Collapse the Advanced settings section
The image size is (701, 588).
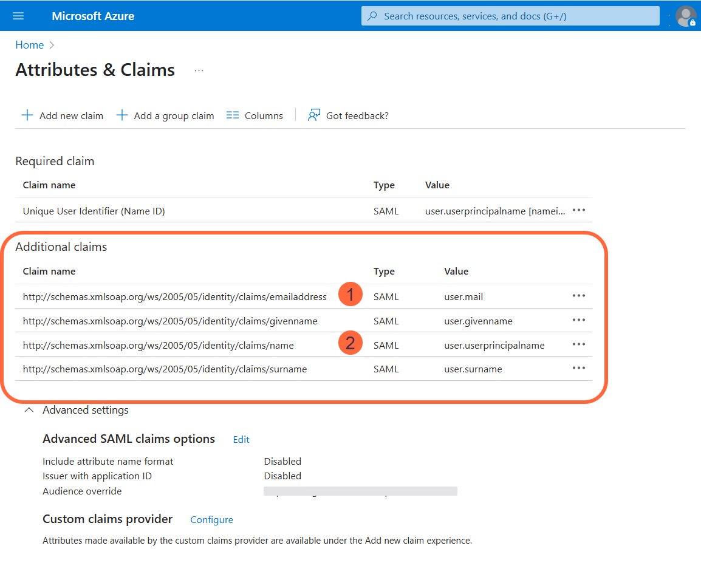click(x=29, y=410)
